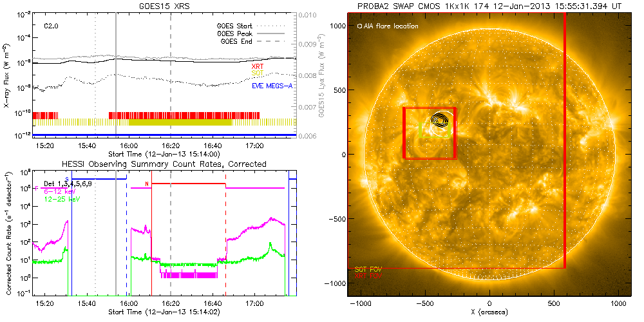The height and width of the screenshot is (322, 644).
Task: Click the yellow 'SOT' legend label in GOES plot
Action: [x=256, y=74]
